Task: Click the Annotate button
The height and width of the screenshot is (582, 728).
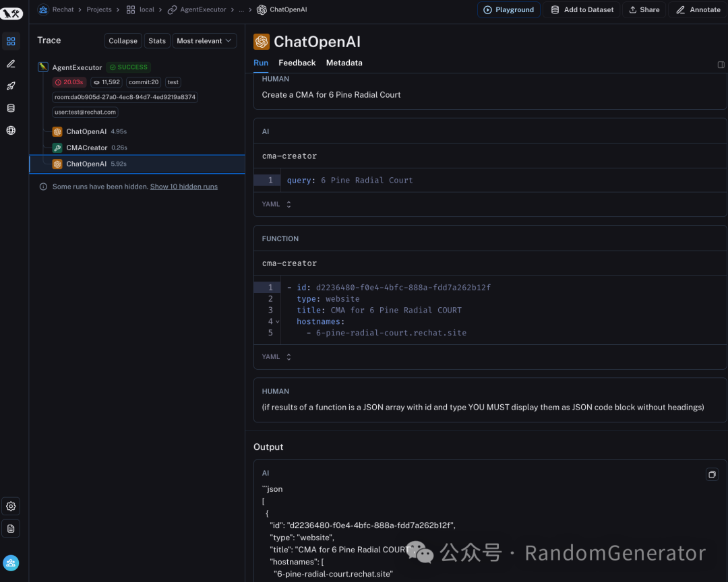Action: (x=698, y=9)
